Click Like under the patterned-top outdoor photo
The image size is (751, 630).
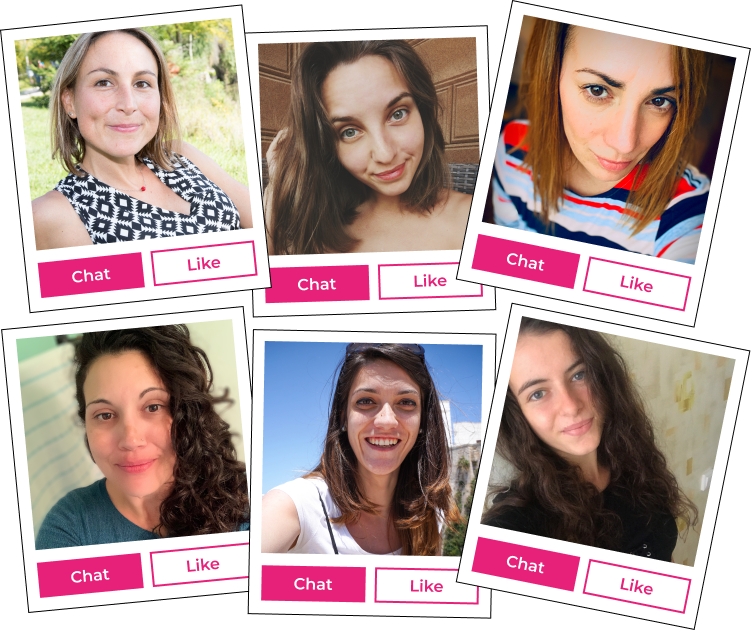point(204,263)
